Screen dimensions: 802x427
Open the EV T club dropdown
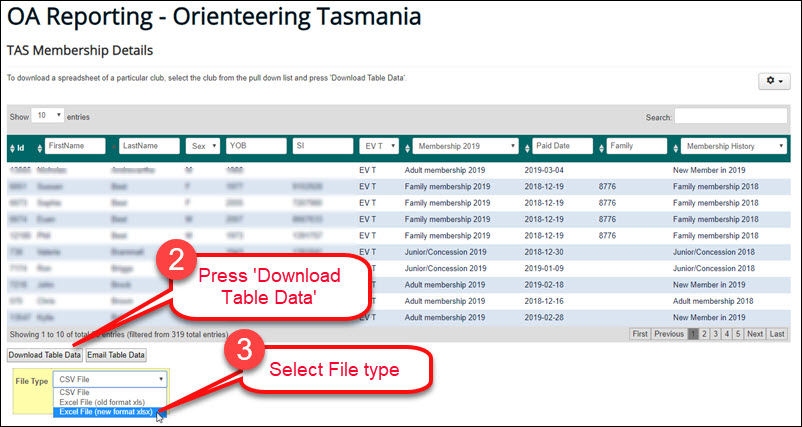[x=379, y=146]
